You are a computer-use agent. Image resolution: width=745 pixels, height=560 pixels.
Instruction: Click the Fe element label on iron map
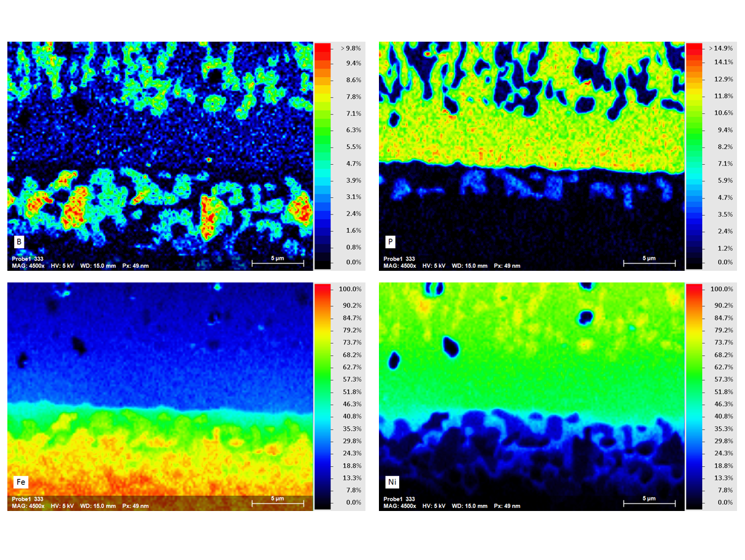click(21, 482)
